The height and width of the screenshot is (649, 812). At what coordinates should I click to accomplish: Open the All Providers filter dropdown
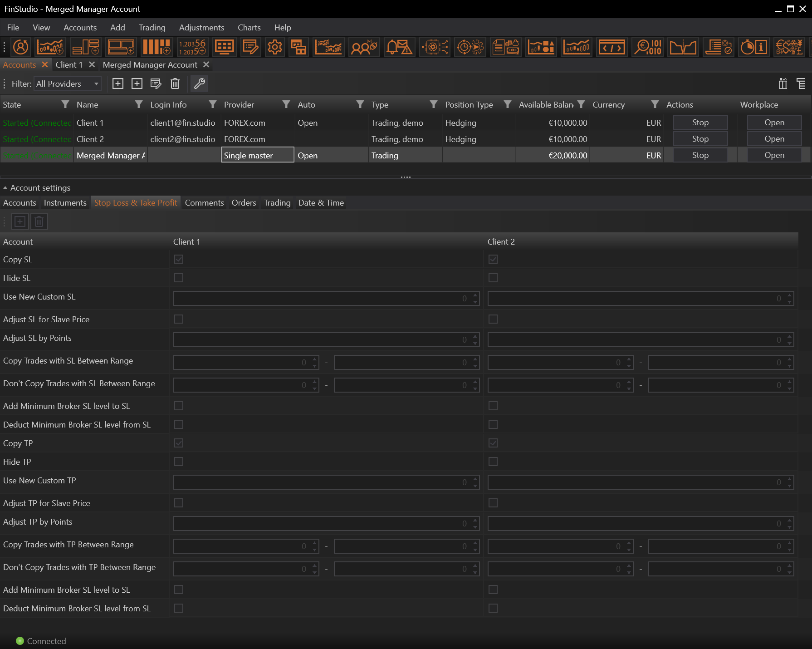click(68, 84)
